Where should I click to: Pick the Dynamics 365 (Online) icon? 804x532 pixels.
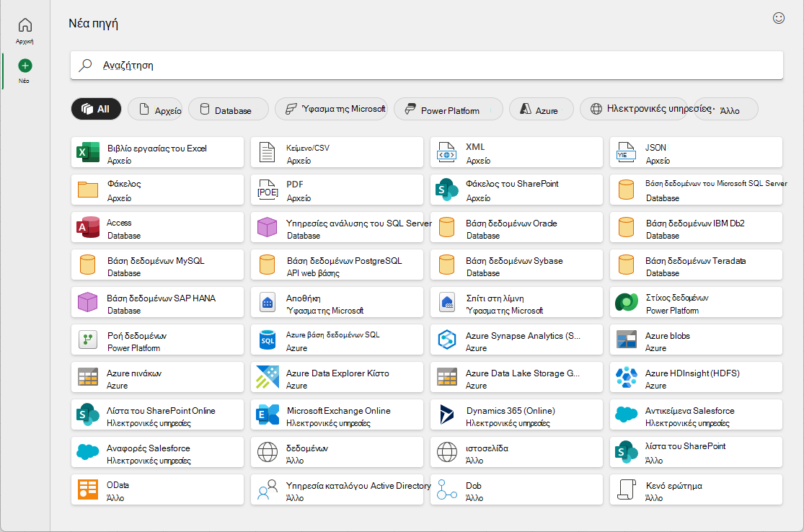446,414
